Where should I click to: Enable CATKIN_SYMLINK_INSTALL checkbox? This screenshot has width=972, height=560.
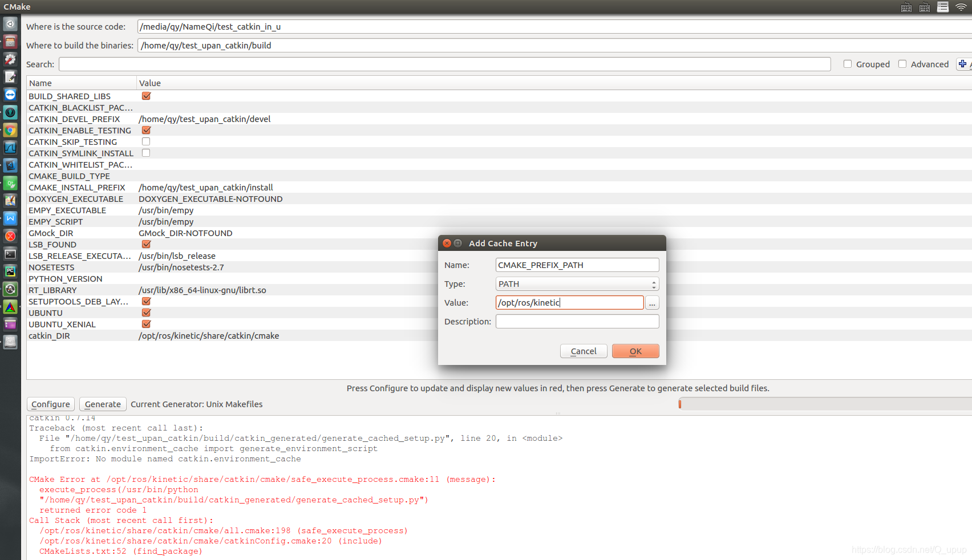pyautogui.click(x=146, y=153)
